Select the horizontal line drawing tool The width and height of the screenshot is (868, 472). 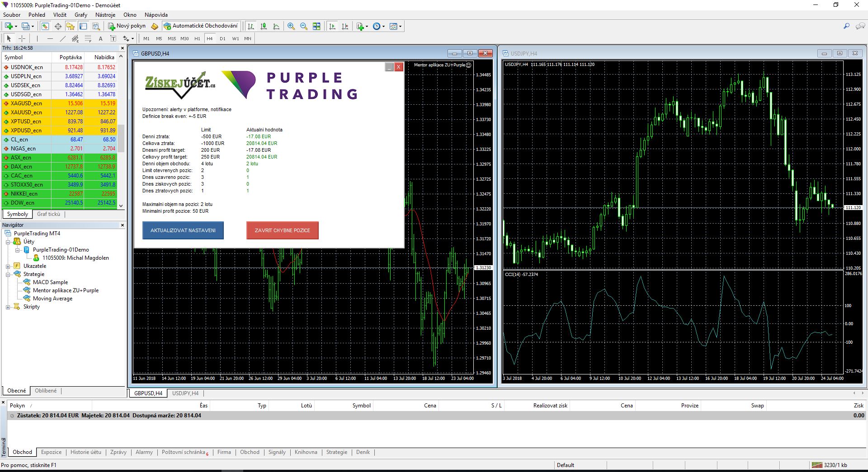(50, 38)
